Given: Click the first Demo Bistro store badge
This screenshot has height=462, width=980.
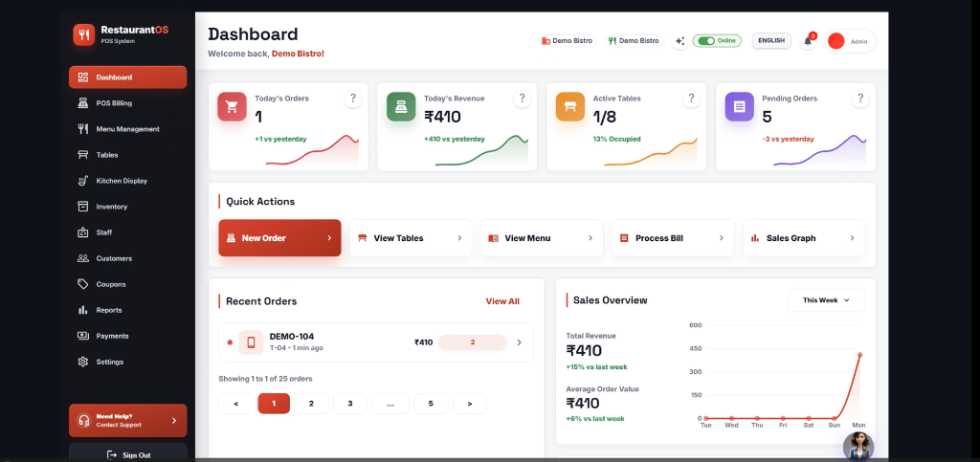Looking at the screenshot, I should tap(568, 40).
